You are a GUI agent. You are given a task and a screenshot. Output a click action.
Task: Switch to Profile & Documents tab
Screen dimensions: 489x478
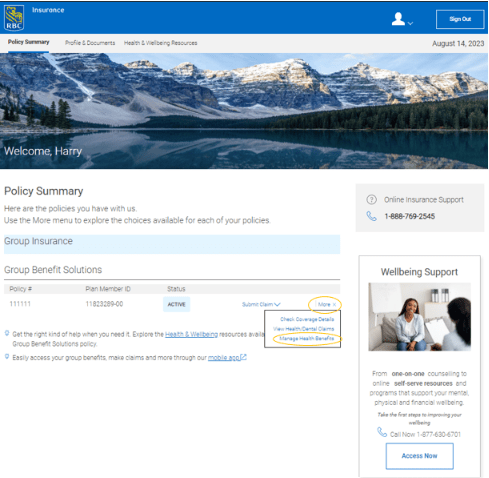pos(90,43)
